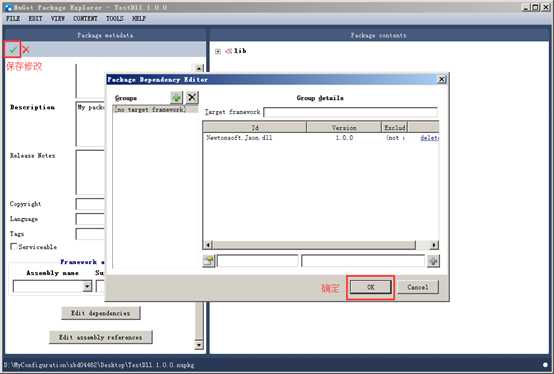This screenshot has height=374, width=554.
Task: Close the Package Dependency Editor dialog
Action: pos(442,79)
